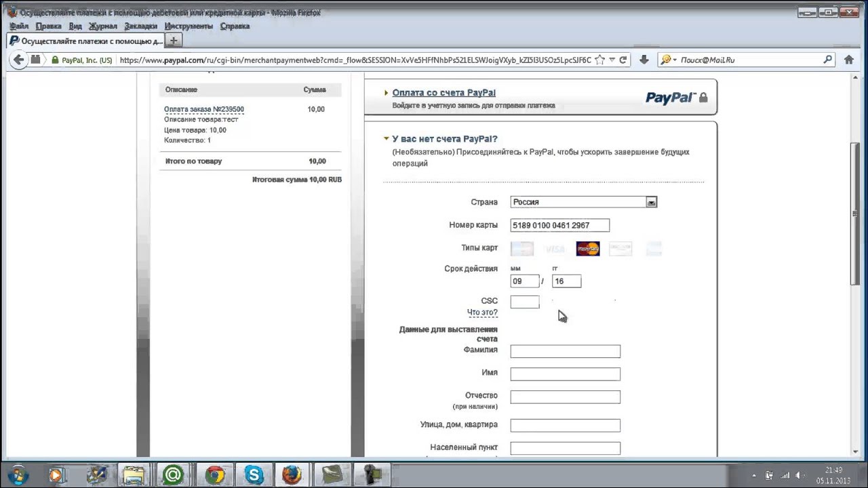Click 'Итоговая сумма 10,00 RUB' text
This screenshot has height=488, width=868.
[x=297, y=180]
